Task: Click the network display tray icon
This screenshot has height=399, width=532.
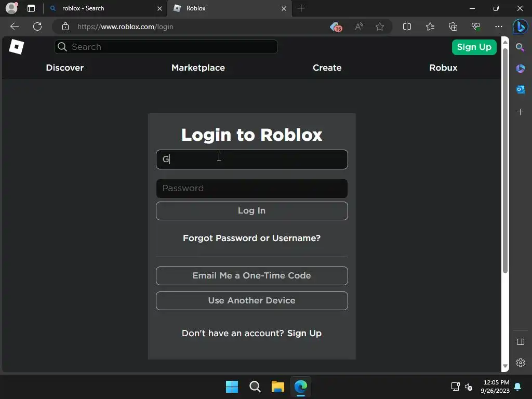Action: [x=455, y=387]
